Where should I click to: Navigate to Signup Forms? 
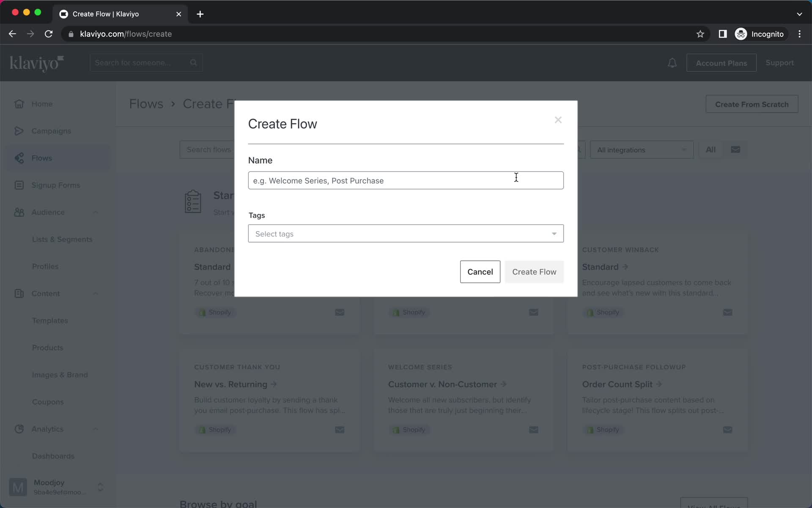(56, 185)
